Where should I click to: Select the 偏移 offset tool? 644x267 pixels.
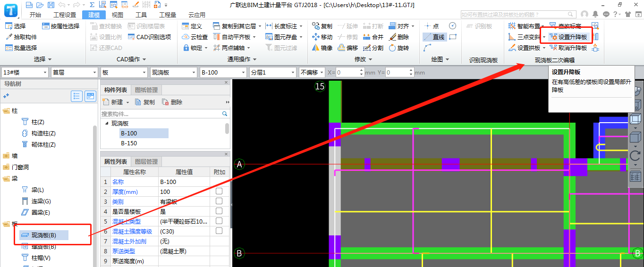pyautogui.click(x=348, y=48)
